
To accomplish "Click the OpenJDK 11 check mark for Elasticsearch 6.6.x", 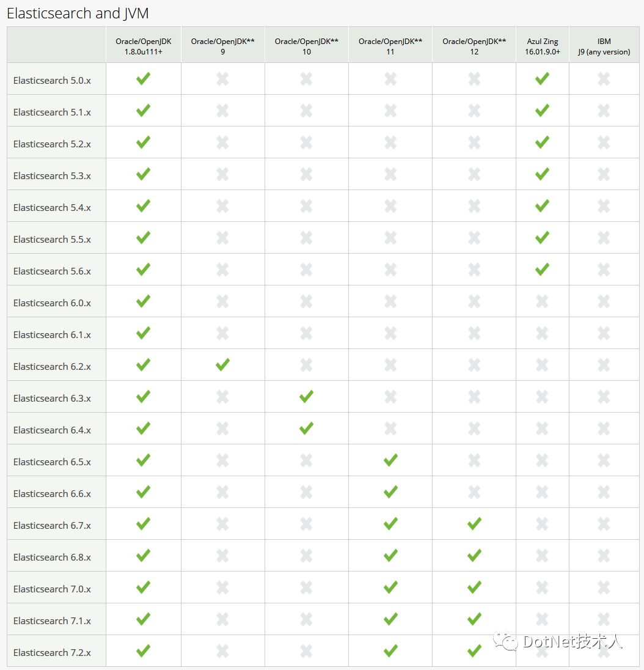I will click(x=390, y=492).
